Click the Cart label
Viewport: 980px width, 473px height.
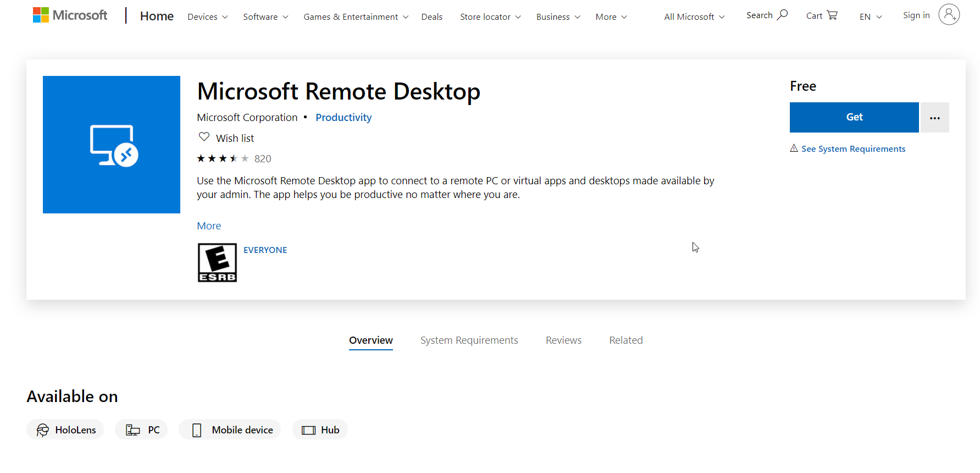click(x=815, y=16)
